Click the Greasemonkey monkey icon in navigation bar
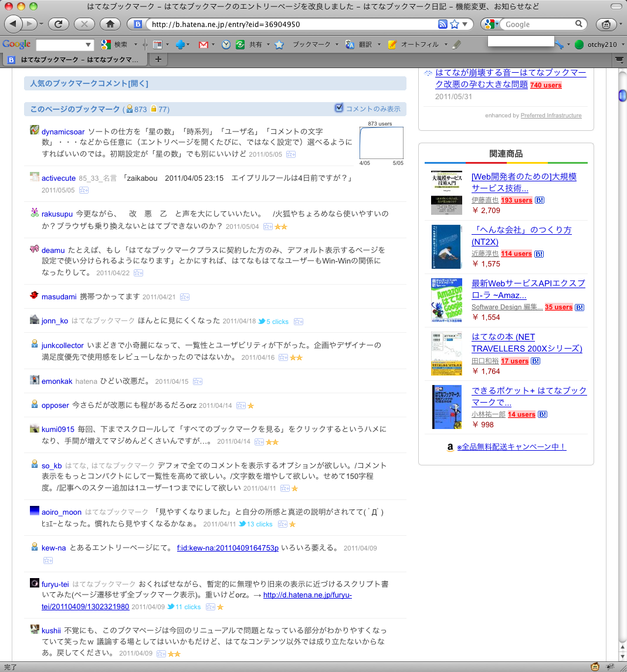The image size is (627, 672). pyautogui.click(x=606, y=25)
